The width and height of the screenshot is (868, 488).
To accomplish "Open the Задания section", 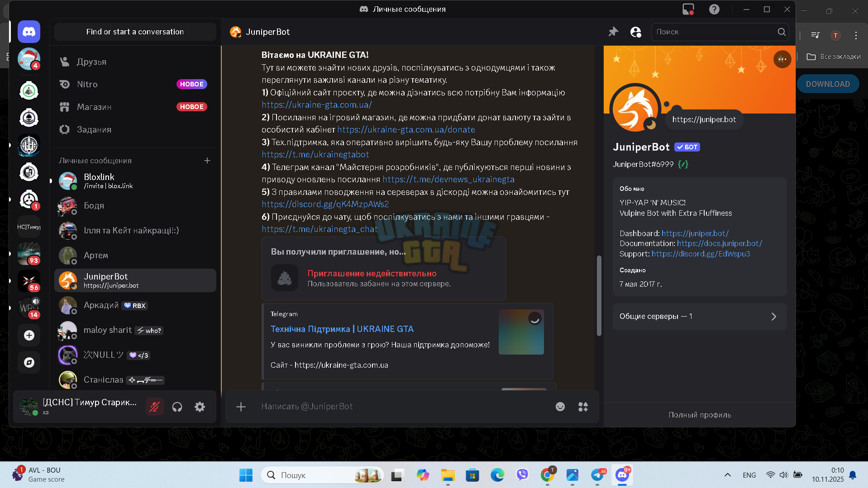I will coord(135,129).
